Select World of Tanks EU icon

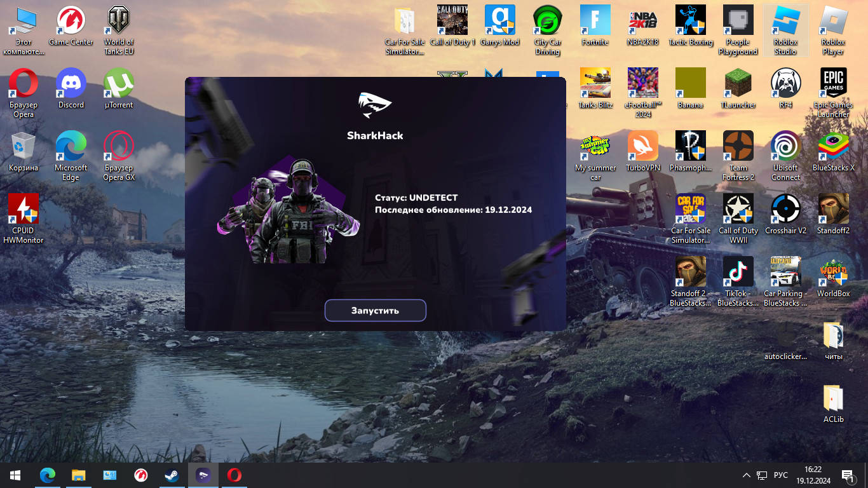[119, 30]
